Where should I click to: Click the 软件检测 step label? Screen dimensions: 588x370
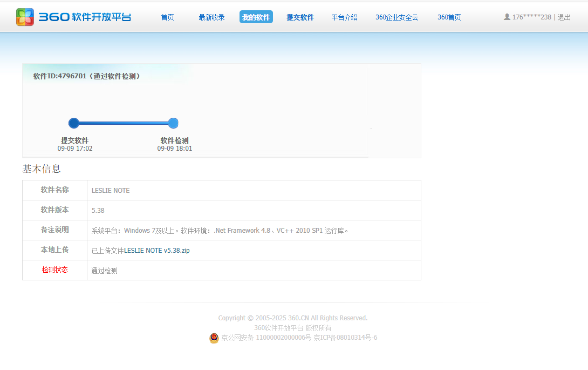point(174,140)
